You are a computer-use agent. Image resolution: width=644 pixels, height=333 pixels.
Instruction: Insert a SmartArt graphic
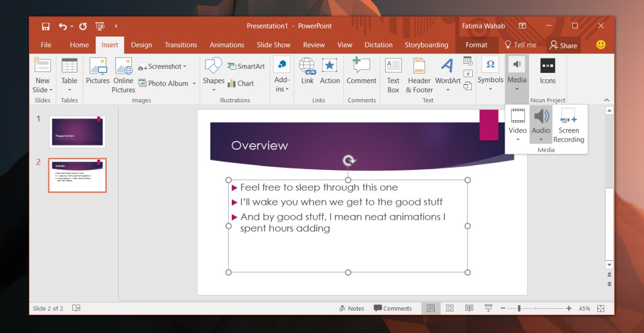(x=246, y=66)
